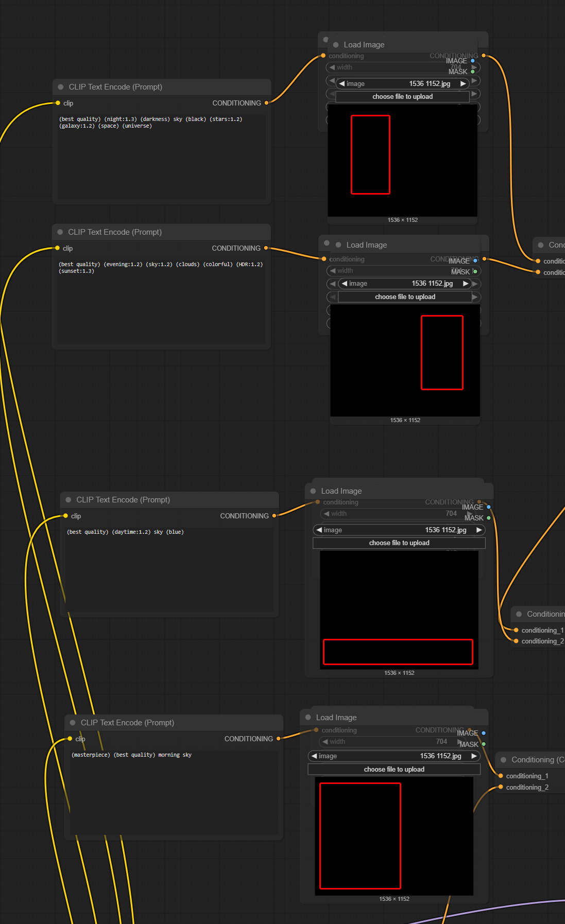The image size is (565, 924).
Task: Click clip input socket on morning sky node
Action: 70,739
